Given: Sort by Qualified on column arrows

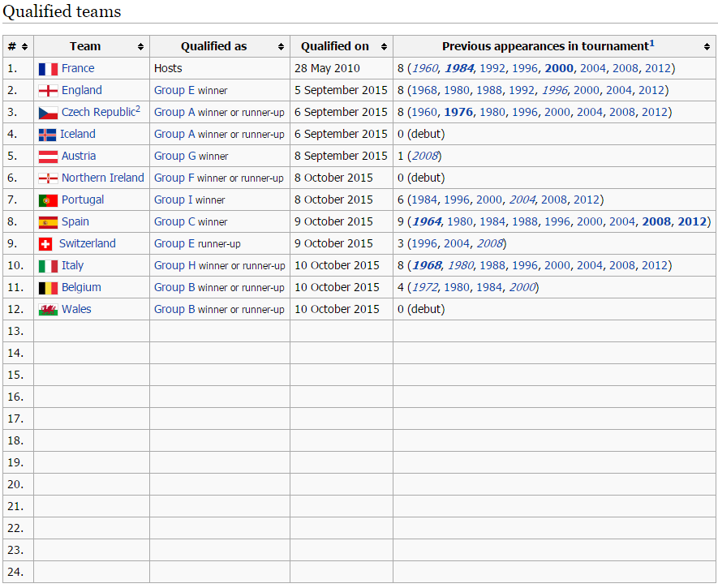Looking at the screenshot, I should [384, 47].
